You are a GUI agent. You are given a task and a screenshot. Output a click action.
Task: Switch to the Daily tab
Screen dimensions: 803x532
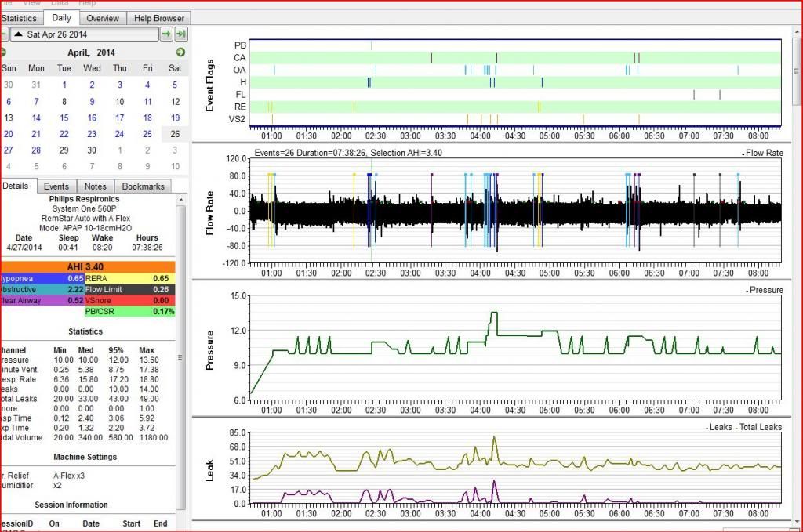pos(61,18)
